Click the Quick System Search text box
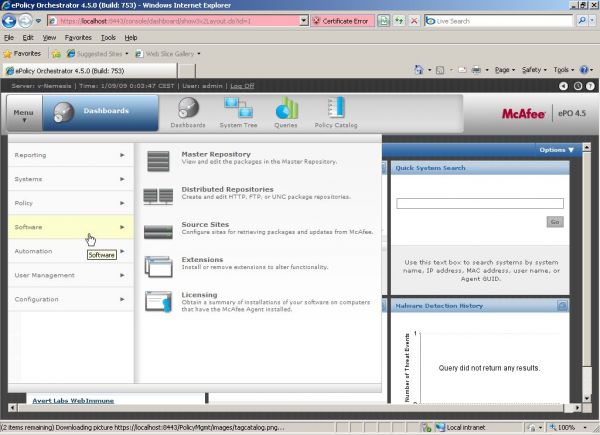 480,204
